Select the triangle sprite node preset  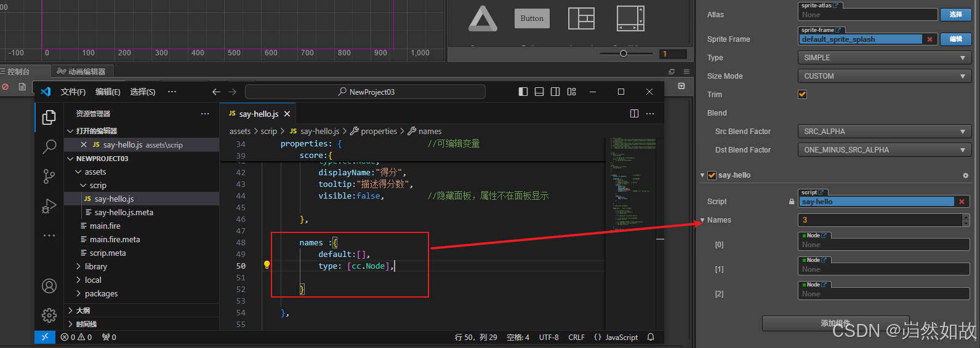tap(483, 18)
